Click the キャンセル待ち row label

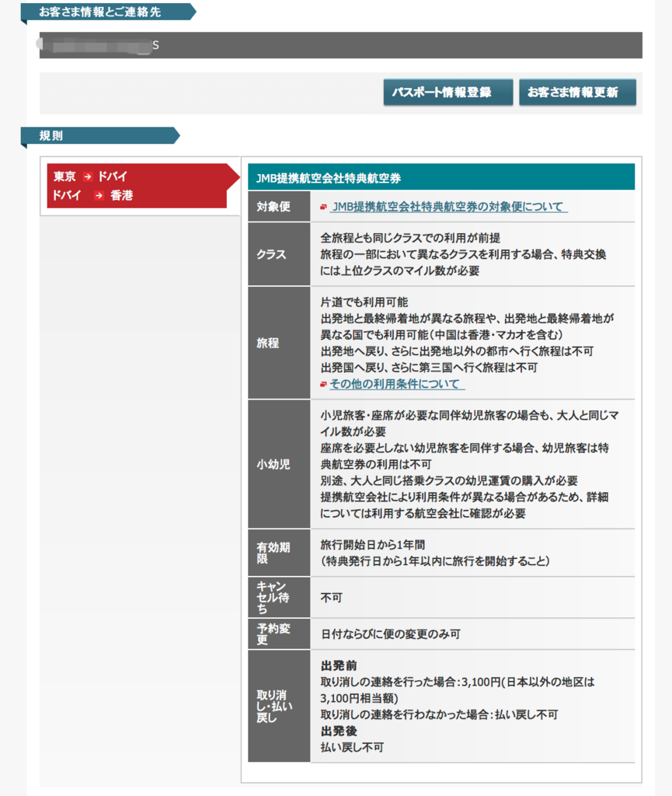[279, 598]
